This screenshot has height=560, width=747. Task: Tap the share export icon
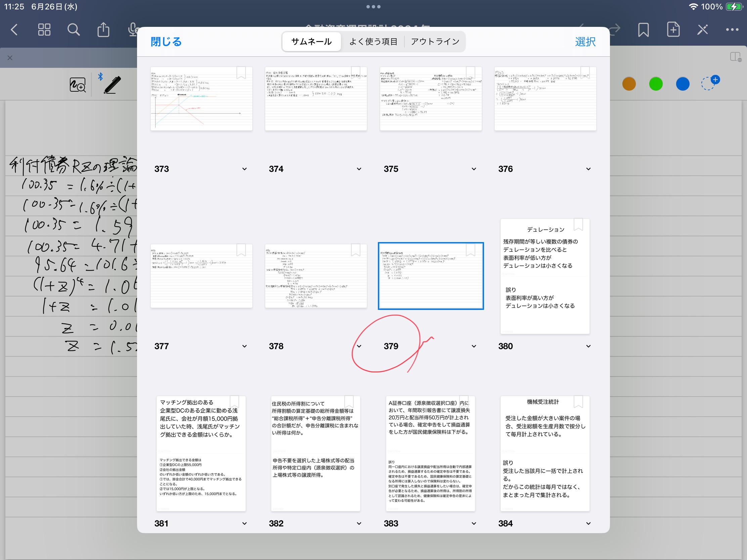coord(103,30)
